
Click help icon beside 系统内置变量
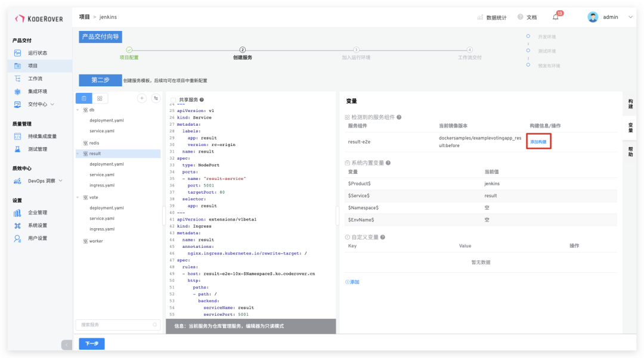coord(388,163)
